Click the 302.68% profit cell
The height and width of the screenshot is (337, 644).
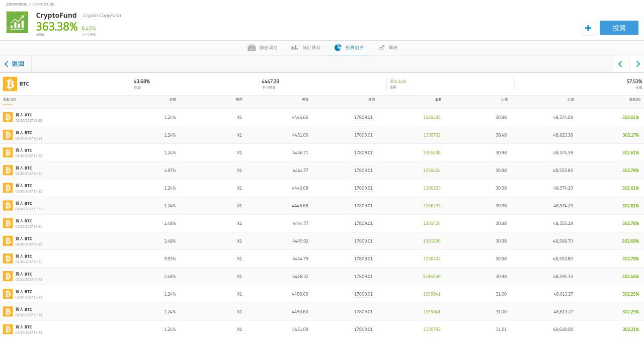(630, 241)
